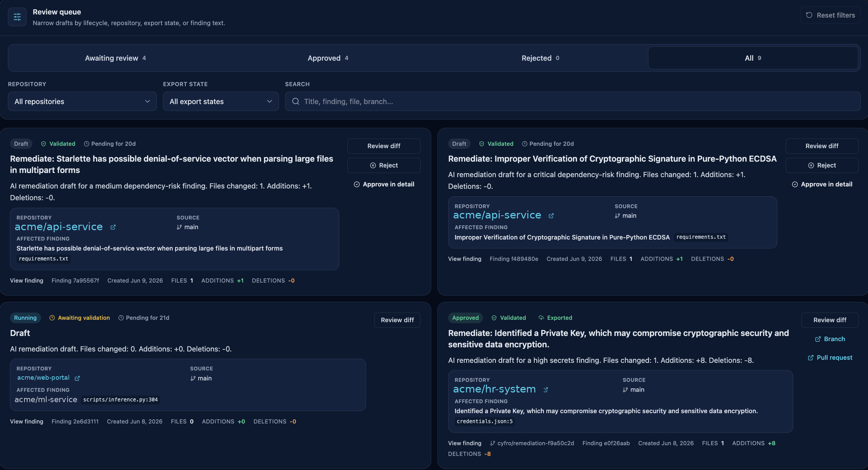Switch to Approved tab
This screenshot has height=470, width=868.
tap(328, 58)
